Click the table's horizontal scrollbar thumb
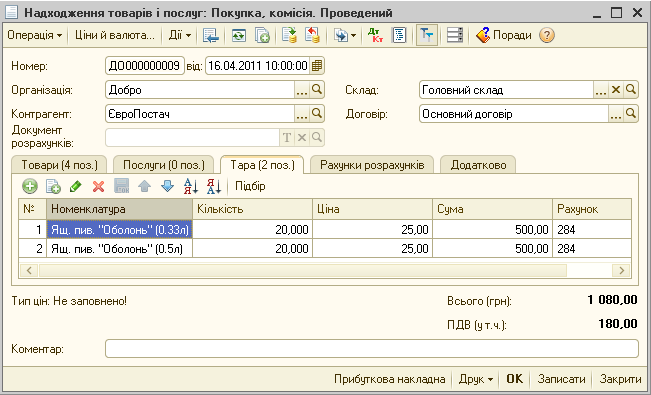Image resolution: width=651 pixels, height=395 pixels. click(x=303, y=270)
